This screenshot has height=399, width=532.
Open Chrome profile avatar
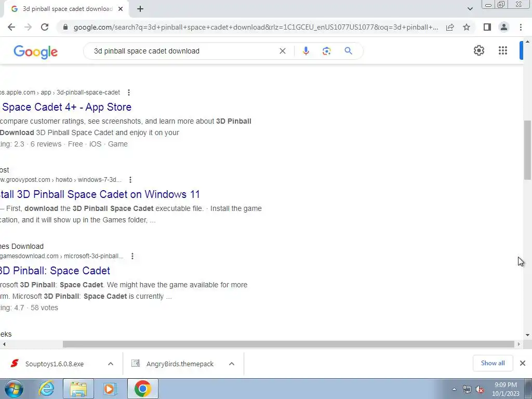[504, 27]
